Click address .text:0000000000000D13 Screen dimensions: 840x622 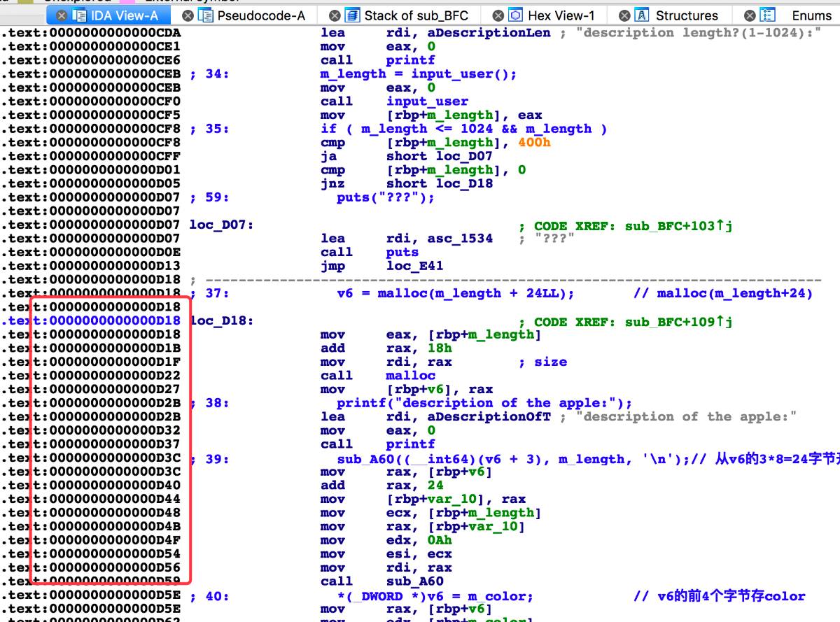tap(90, 266)
